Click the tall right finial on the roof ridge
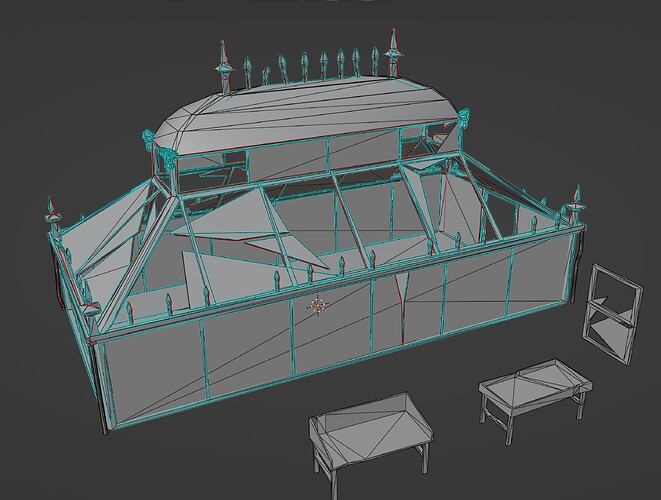661x500 pixels. [394, 53]
